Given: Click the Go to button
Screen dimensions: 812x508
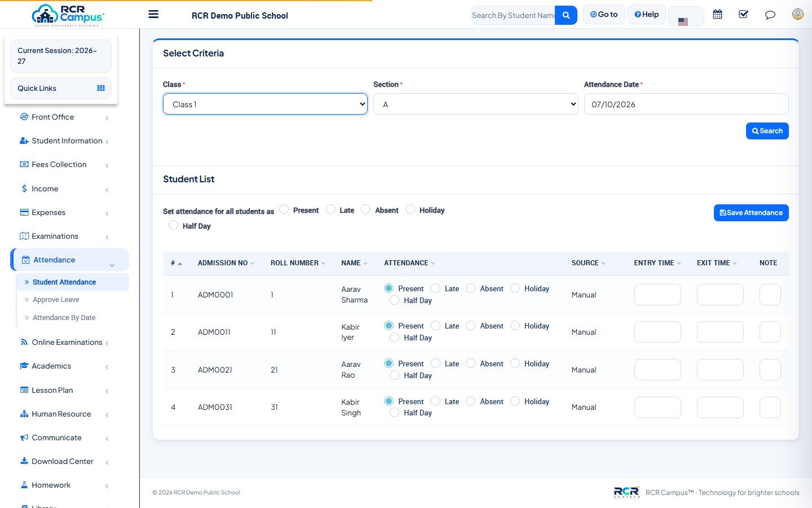Looking at the screenshot, I should [604, 15].
